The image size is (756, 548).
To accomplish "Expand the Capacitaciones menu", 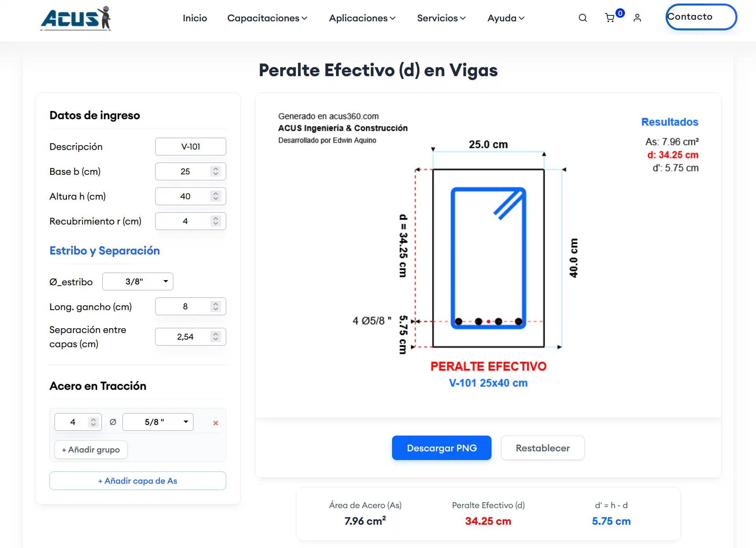I will click(x=267, y=18).
